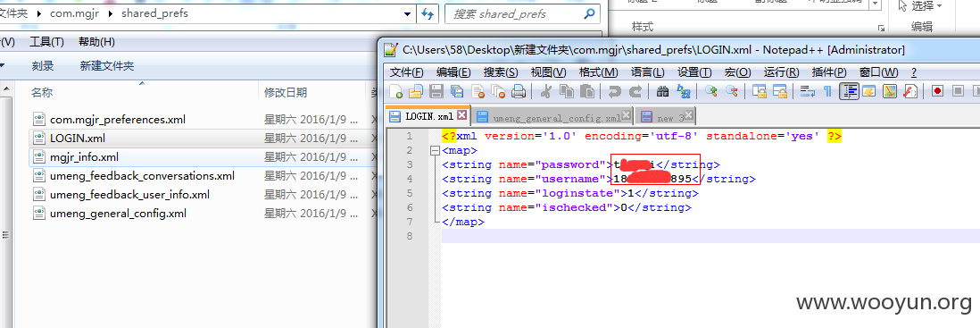The image size is (980, 328).
Task: Create a new document in Notepad++
Action: (396, 92)
